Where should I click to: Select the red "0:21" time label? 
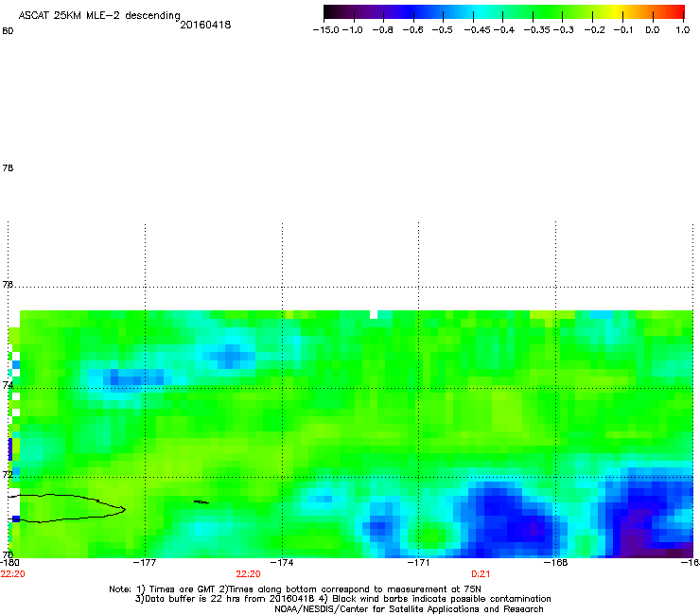pyautogui.click(x=481, y=574)
